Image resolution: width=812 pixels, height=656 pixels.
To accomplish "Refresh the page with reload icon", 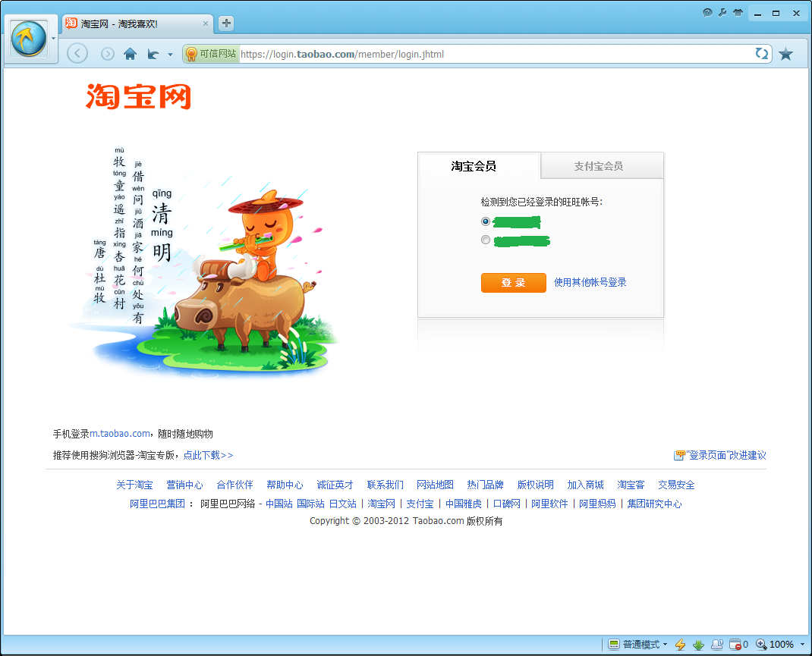I will click(761, 54).
